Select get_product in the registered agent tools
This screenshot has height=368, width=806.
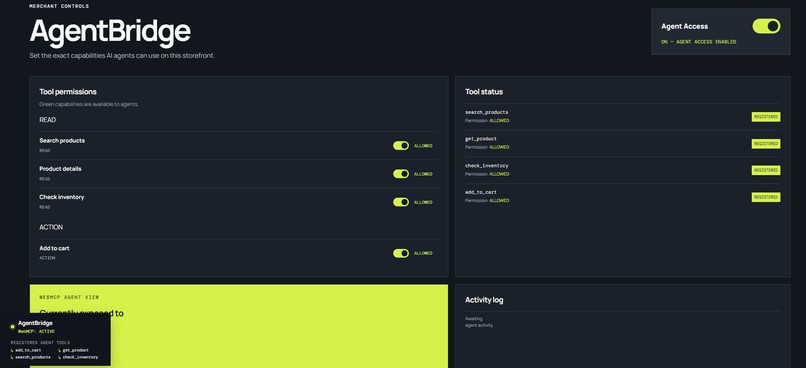76,350
